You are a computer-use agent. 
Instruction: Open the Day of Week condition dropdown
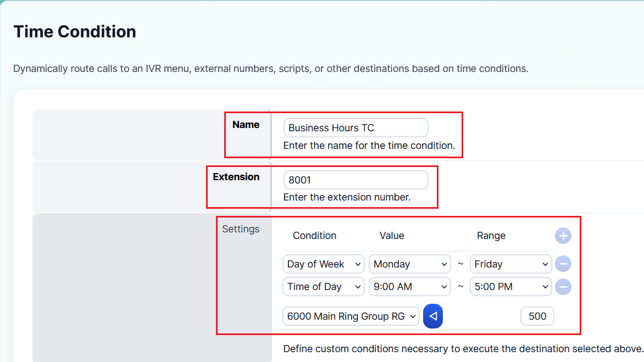(x=324, y=264)
